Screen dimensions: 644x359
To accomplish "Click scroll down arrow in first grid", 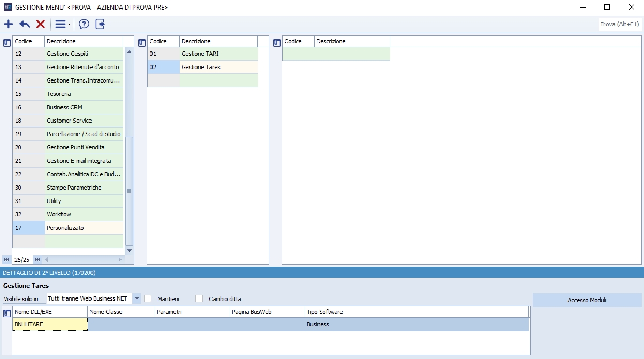I will [x=129, y=250].
